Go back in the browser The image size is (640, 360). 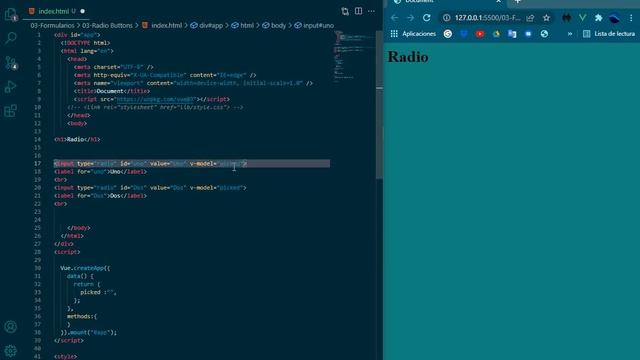click(394, 18)
